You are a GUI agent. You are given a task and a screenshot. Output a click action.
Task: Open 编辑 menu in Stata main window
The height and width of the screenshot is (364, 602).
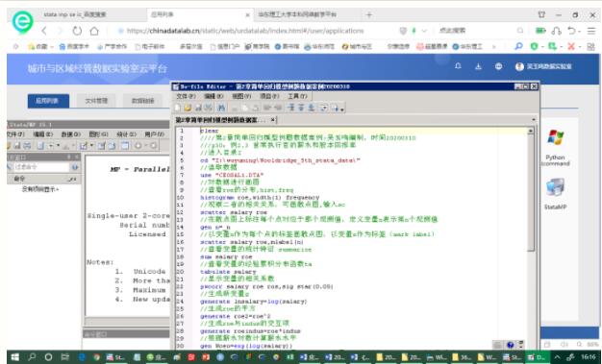(x=42, y=134)
